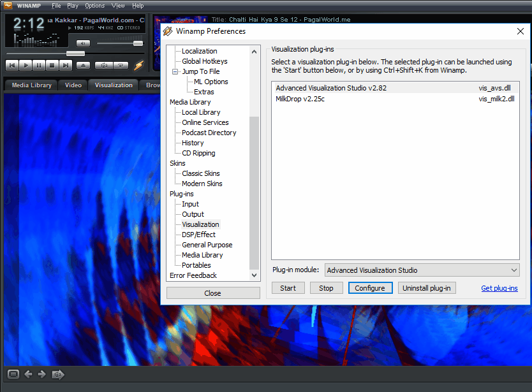The height and width of the screenshot is (392, 532).
Task: Select Localization in preferences tree
Action: click(200, 51)
